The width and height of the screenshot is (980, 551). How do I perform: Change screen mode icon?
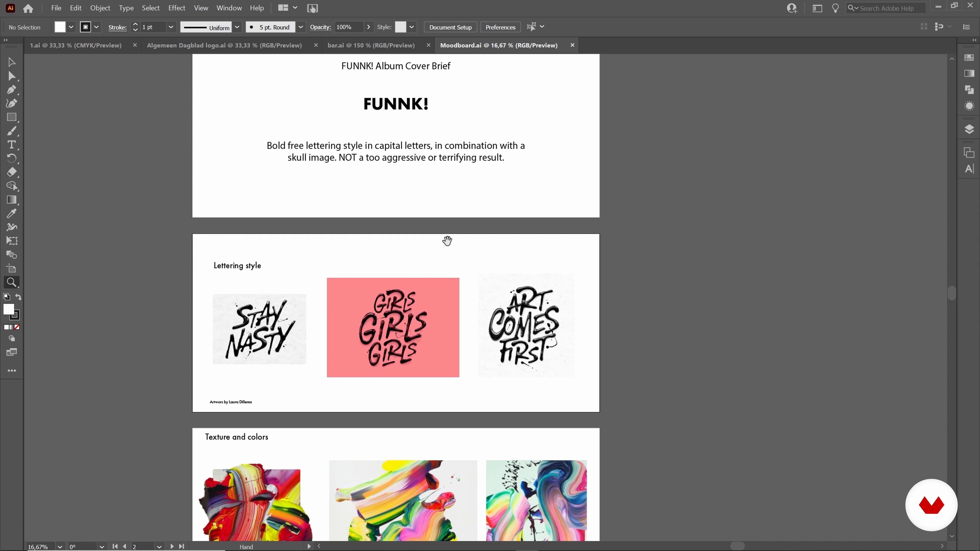coord(11,352)
